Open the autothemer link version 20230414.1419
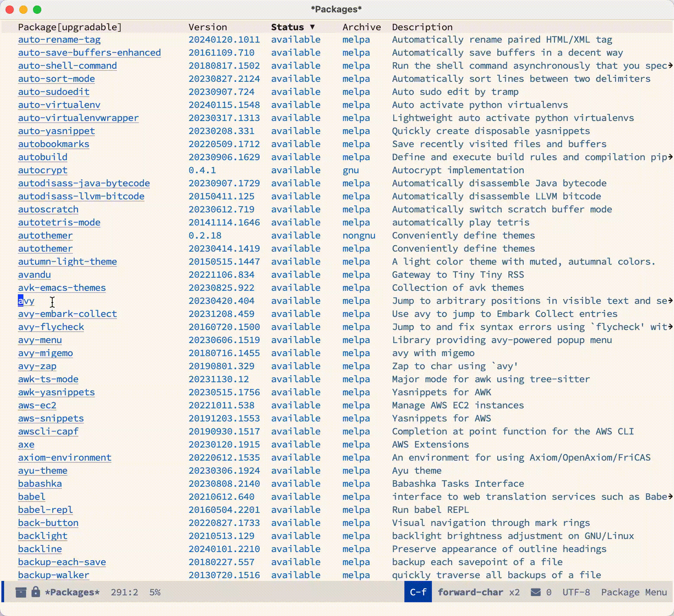The width and height of the screenshot is (674, 616). coord(45,249)
